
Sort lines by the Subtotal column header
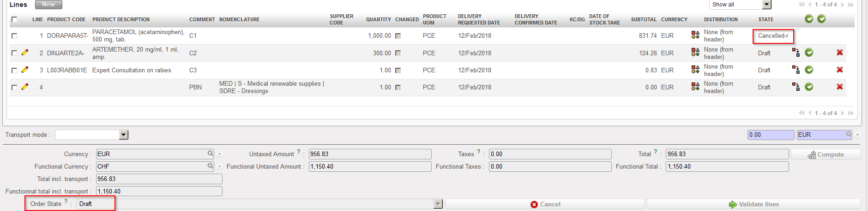(644, 19)
